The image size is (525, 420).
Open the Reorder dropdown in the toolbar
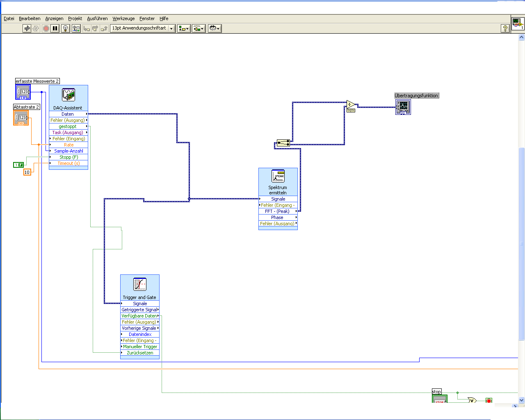point(215,28)
